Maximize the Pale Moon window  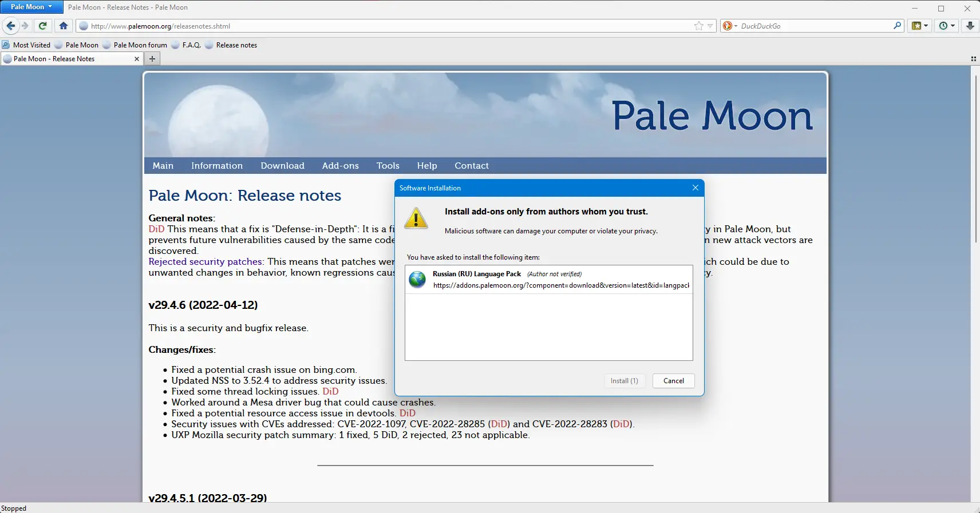click(x=941, y=8)
